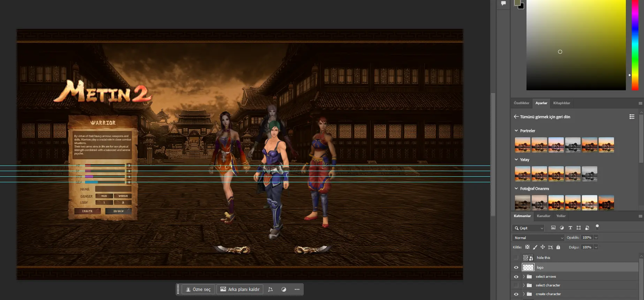Expand the select arrows layer group
Viewport: 644px width, 300px height.
pyautogui.click(x=524, y=277)
